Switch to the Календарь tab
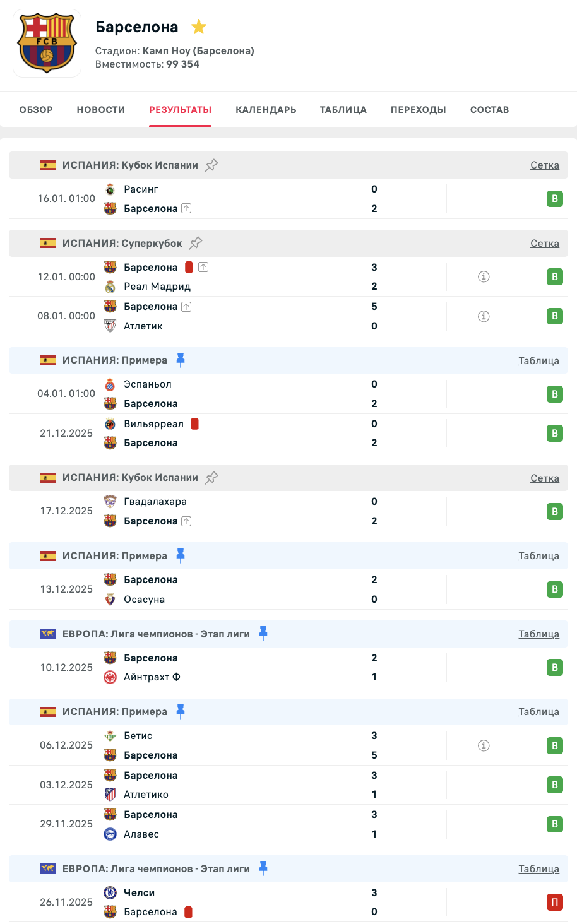This screenshot has width=577, height=924. [266, 110]
